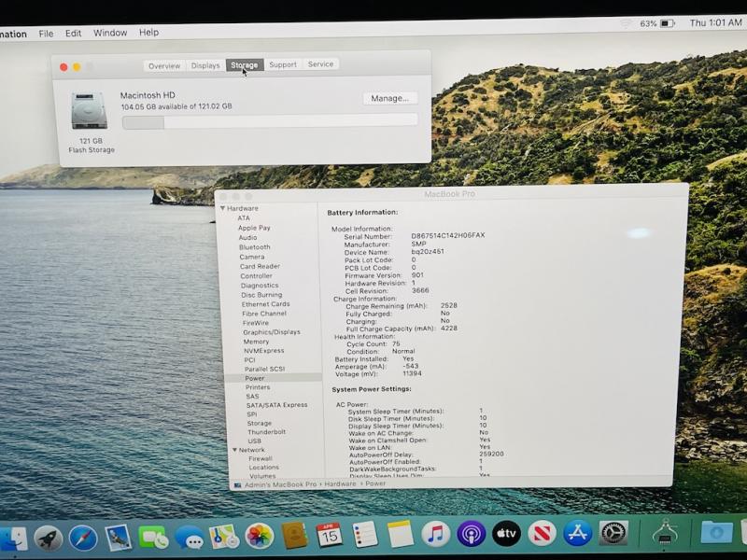Select Printers in the sidebar

(x=258, y=387)
